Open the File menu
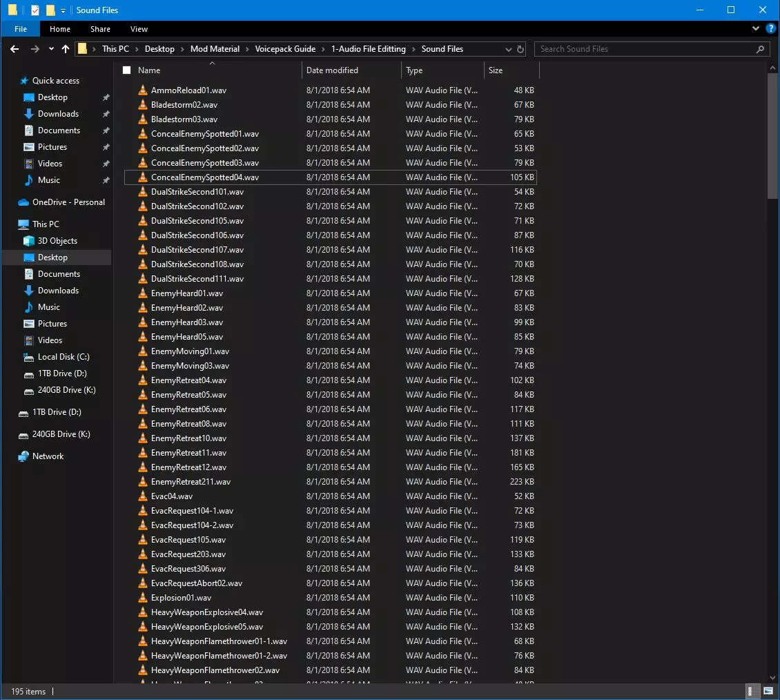The image size is (780, 700). pos(21,29)
